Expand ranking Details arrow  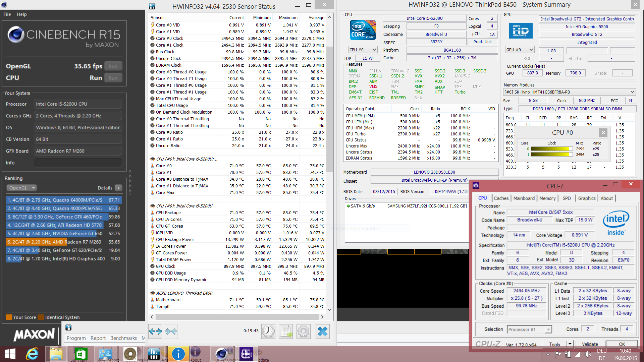[x=119, y=188]
